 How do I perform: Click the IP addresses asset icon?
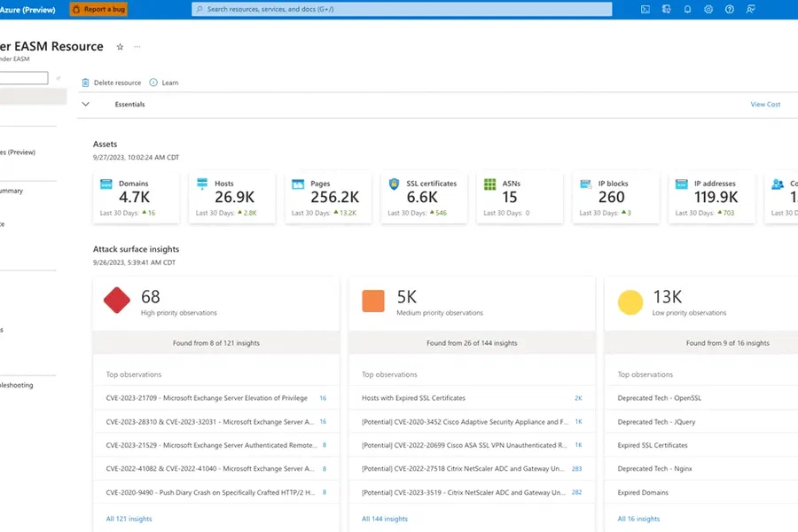682,184
